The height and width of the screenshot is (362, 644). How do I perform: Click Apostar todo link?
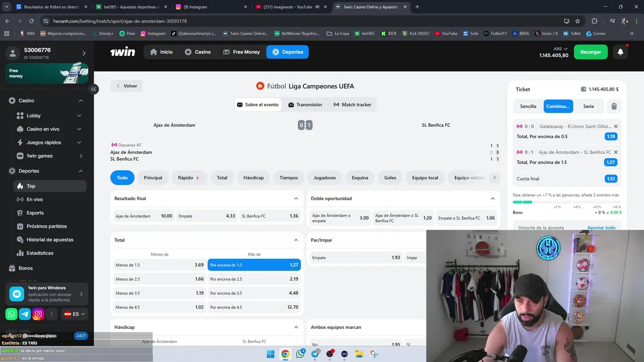coord(601,228)
